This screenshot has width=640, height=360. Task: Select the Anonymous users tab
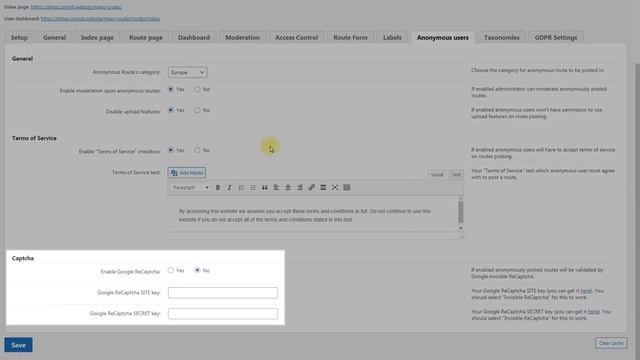pyautogui.click(x=442, y=37)
